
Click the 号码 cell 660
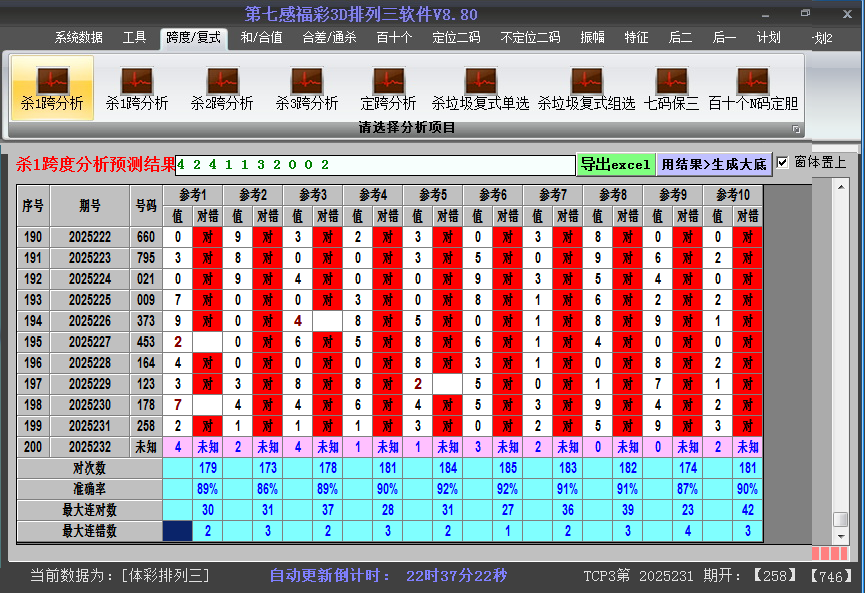[x=146, y=237]
